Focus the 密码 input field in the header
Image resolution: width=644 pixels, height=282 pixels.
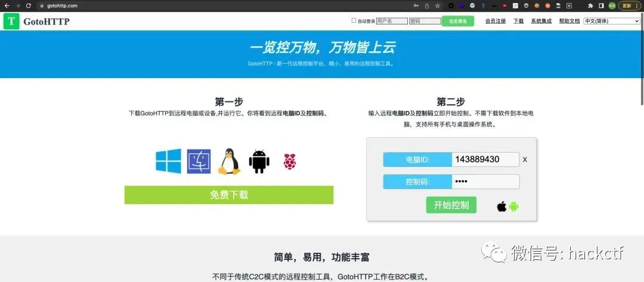(425, 21)
